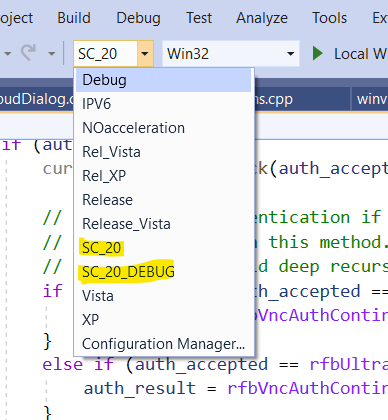Open Configuration Manager...
This screenshot has width=388, height=420.
pos(163,344)
